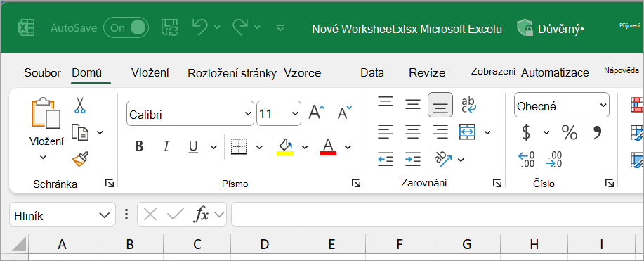Click the Redo arrow icon
Viewport: 644px width, 261px height.
(x=241, y=27)
